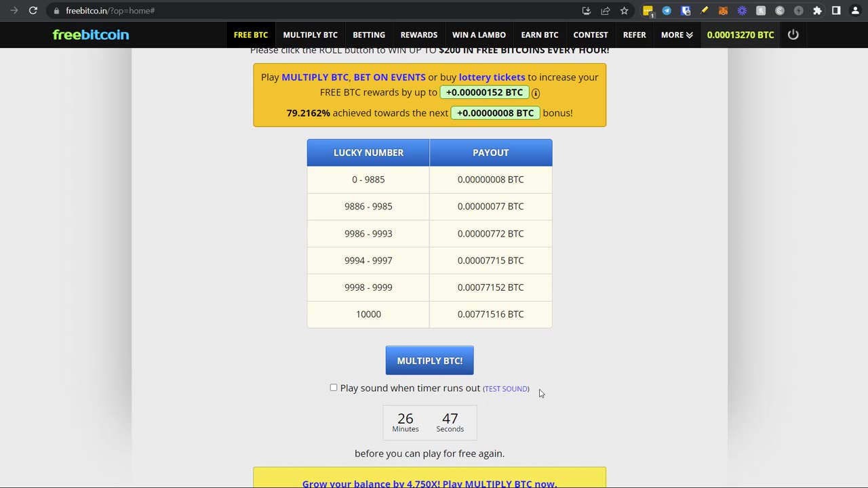Click the 10000 lucky number cell
868x488 pixels.
tap(368, 314)
